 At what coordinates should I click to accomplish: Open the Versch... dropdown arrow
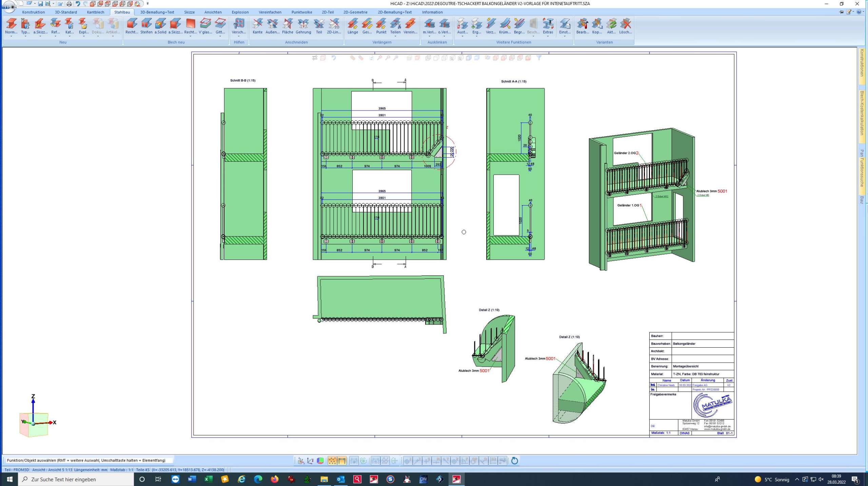[239, 36]
